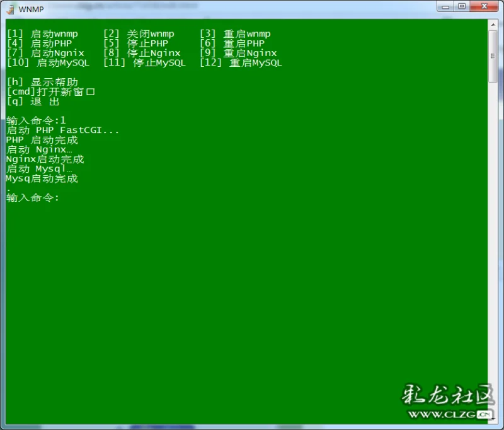The image size is (504, 430).
Task: Maximize the WNMP console window
Action: 462,7
